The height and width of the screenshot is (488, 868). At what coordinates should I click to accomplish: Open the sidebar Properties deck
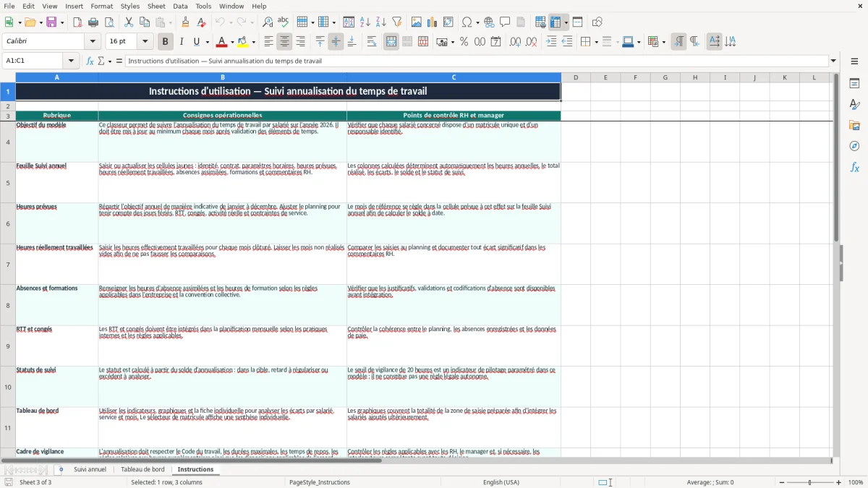(854, 84)
